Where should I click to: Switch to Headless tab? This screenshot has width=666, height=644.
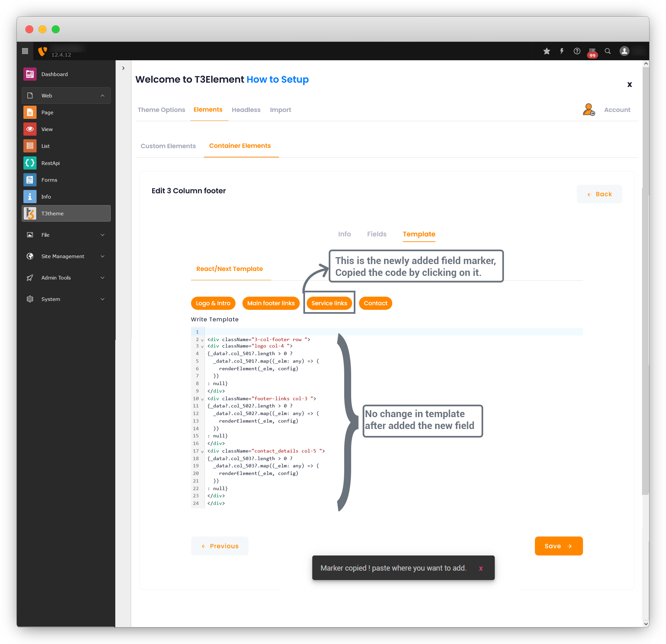[246, 110]
